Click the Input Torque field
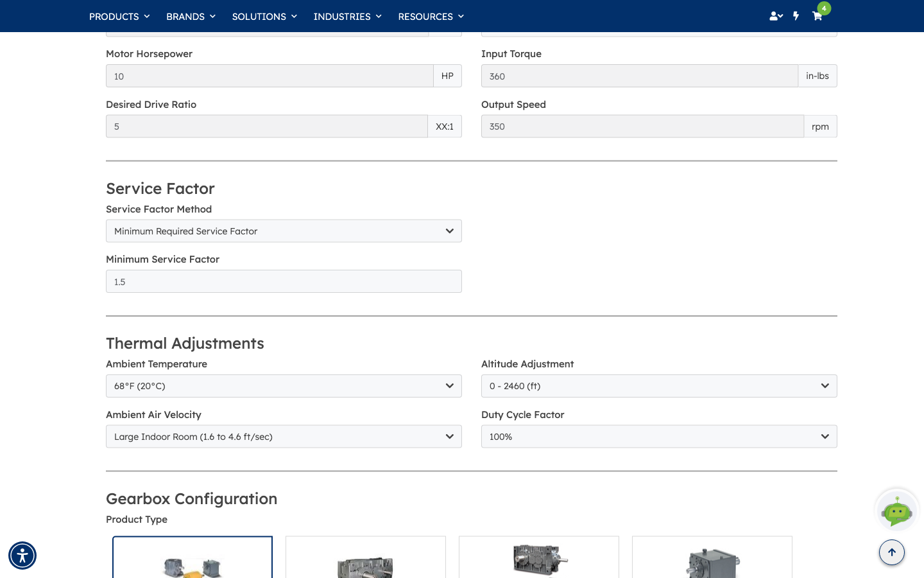 pyautogui.click(x=640, y=76)
